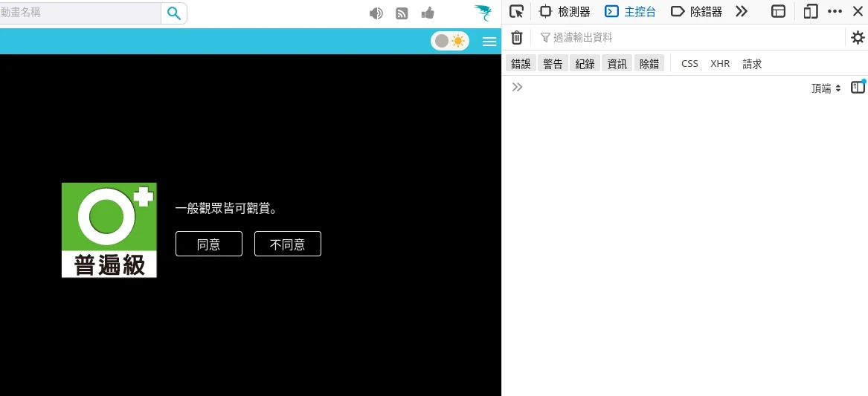
Task: Open the RSS feed icon
Action: point(402,13)
